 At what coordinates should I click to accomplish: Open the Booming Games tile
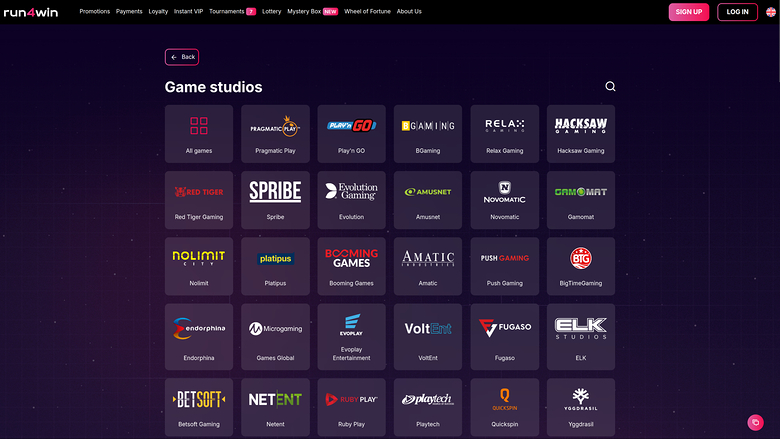click(352, 266)
